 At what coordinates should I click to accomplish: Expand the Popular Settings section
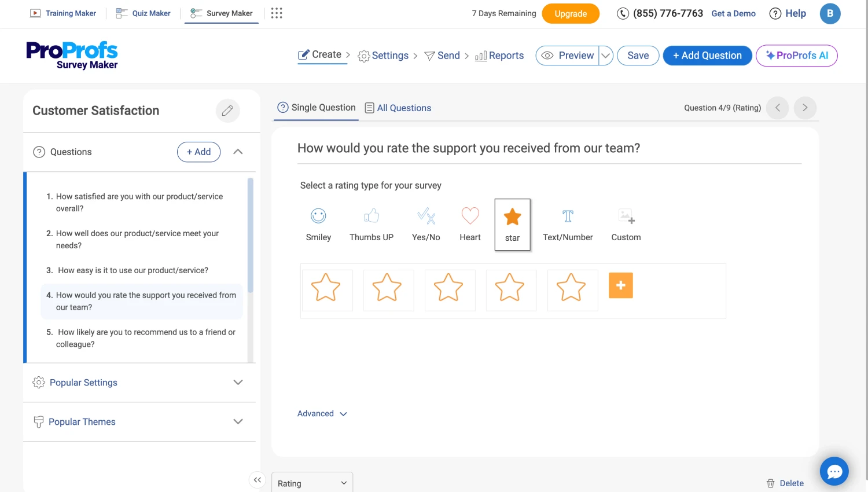pos(139,383)
